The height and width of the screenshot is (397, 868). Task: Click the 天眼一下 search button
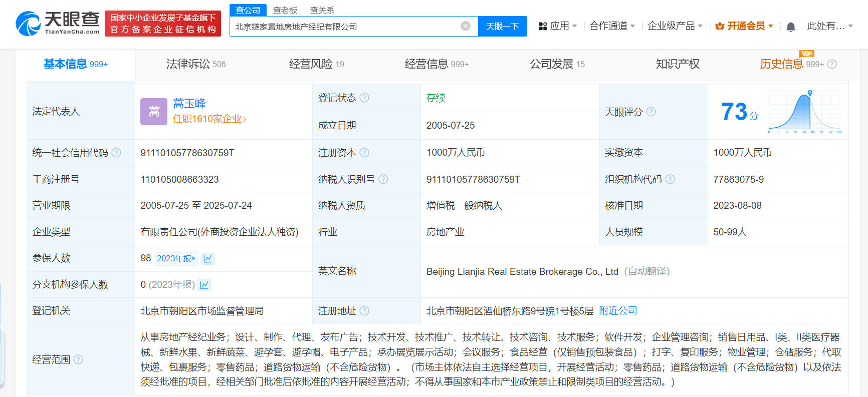coord(503,27)
